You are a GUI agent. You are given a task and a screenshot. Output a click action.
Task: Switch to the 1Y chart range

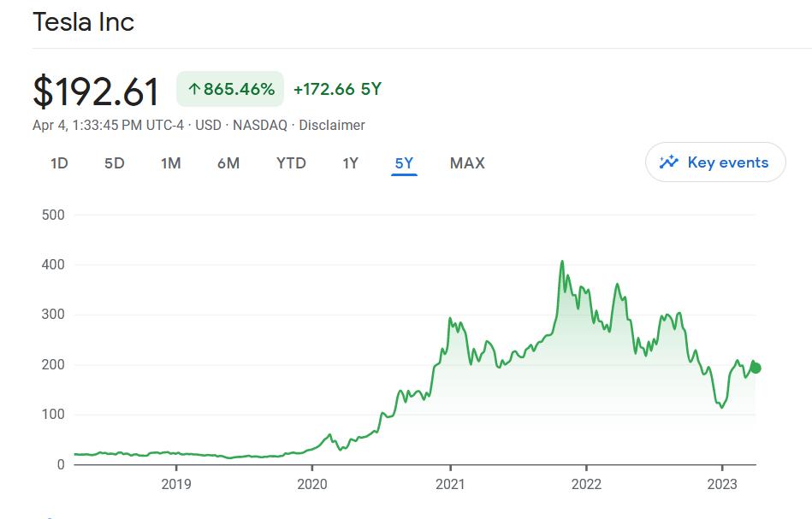click(x=350, y=163)
